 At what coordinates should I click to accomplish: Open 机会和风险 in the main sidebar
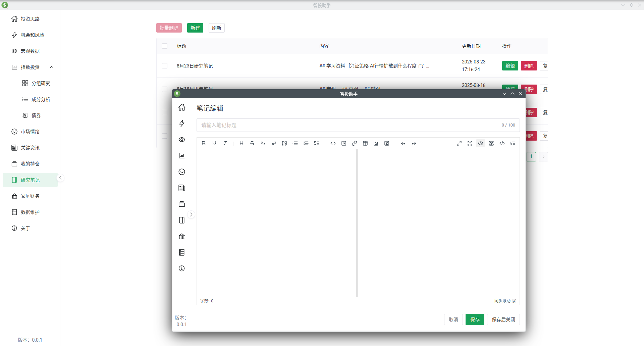(30, 35)
